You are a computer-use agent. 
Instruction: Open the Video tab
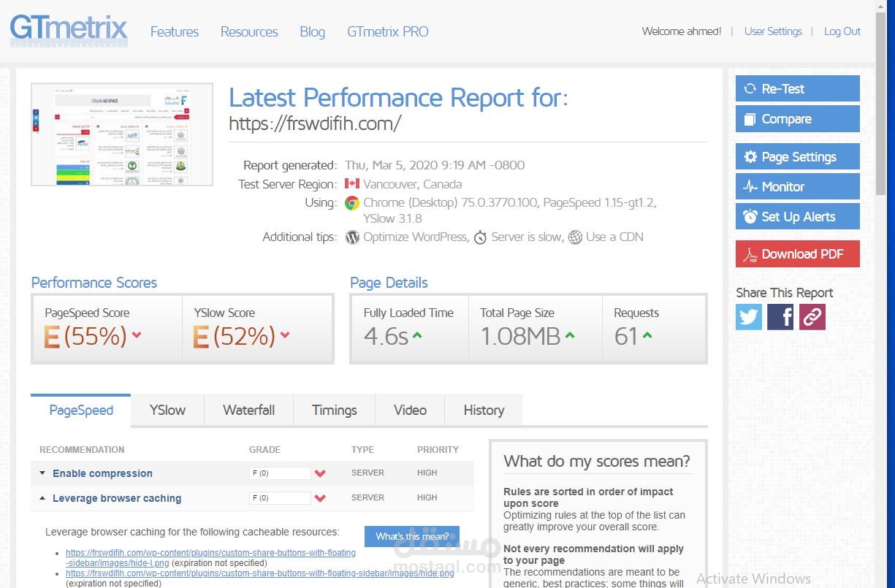(410, 411)
